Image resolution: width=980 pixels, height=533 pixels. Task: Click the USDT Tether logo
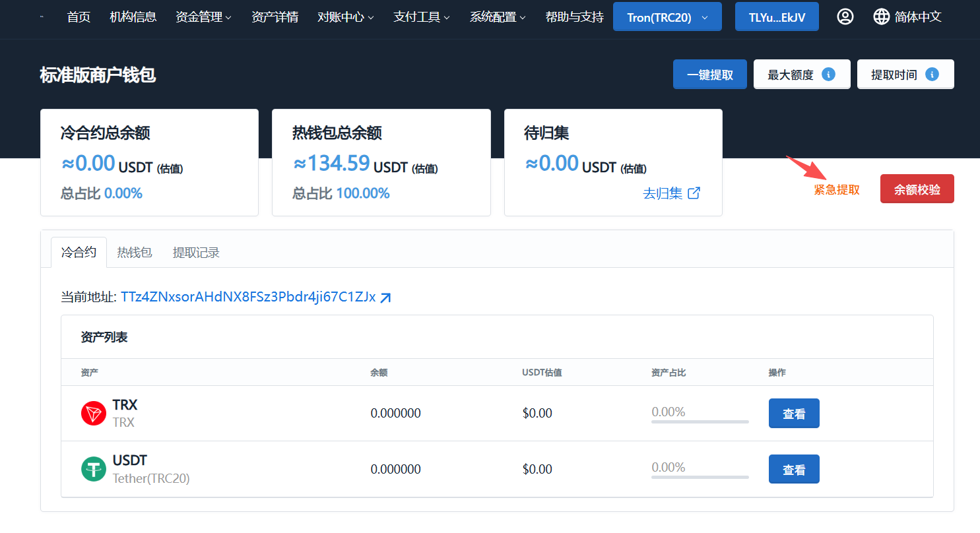pos(94,469)
